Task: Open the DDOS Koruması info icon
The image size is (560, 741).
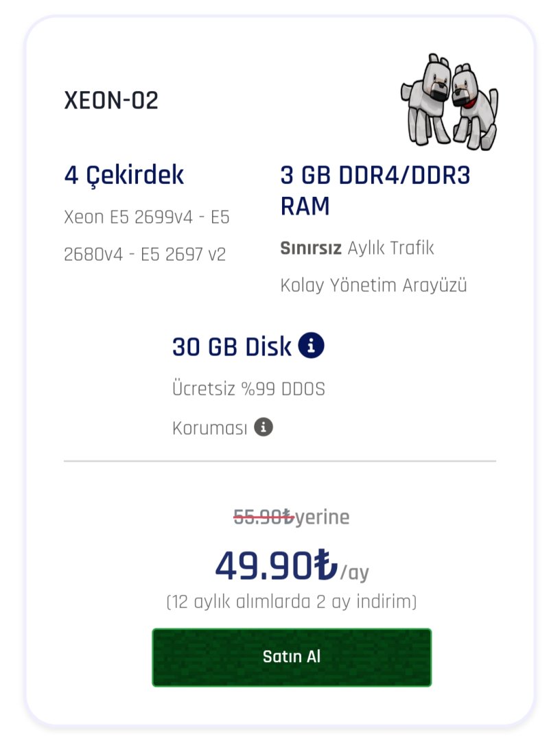Action: tap(264, 427)
